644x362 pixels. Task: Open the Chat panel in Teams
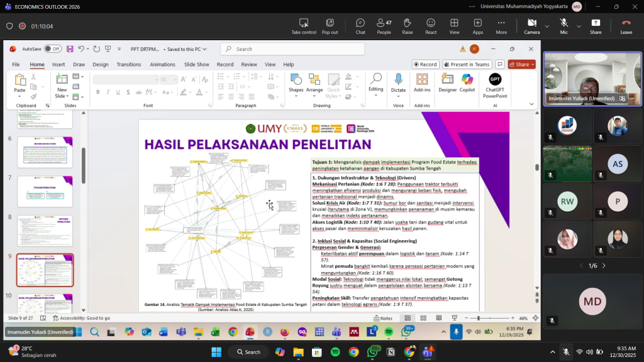[x=360, y=26]
